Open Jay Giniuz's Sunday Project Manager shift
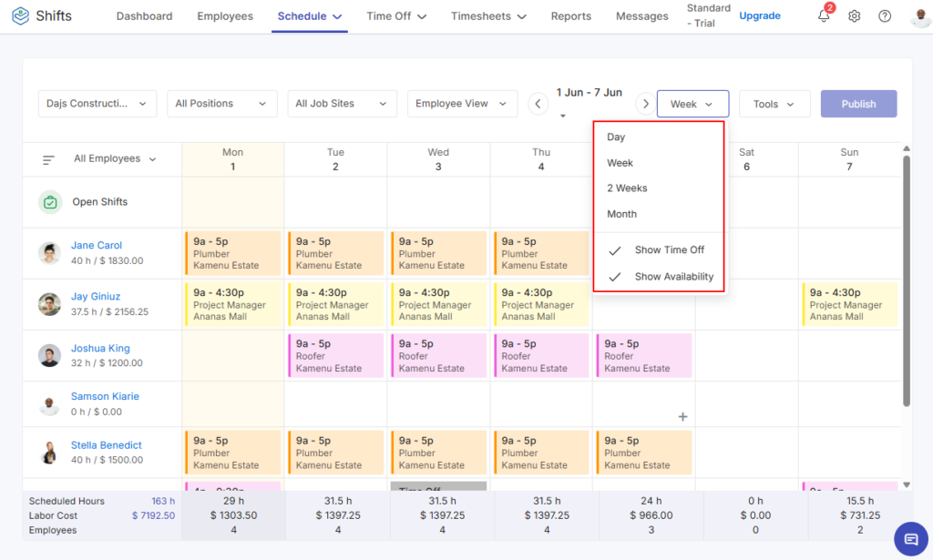Image resolution: width=933 pixels, height=560 pixels. point(850,304)
